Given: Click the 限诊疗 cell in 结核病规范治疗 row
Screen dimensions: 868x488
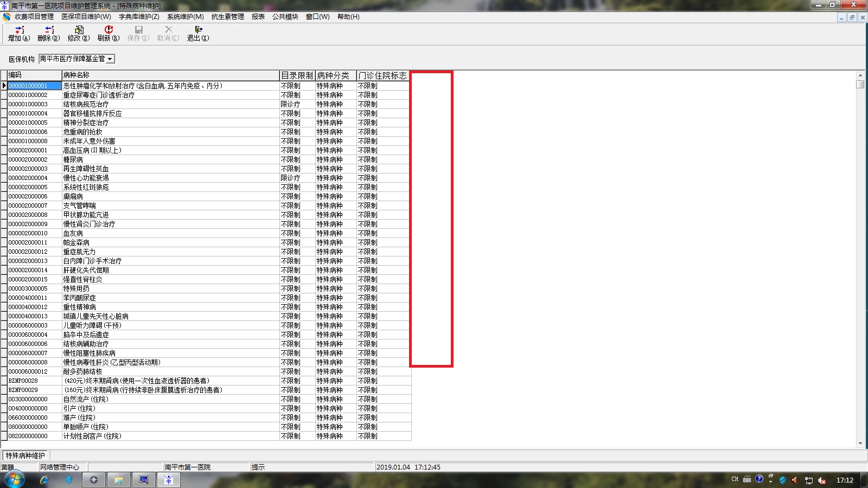Looking at the screenshot, I should (297, 104).
